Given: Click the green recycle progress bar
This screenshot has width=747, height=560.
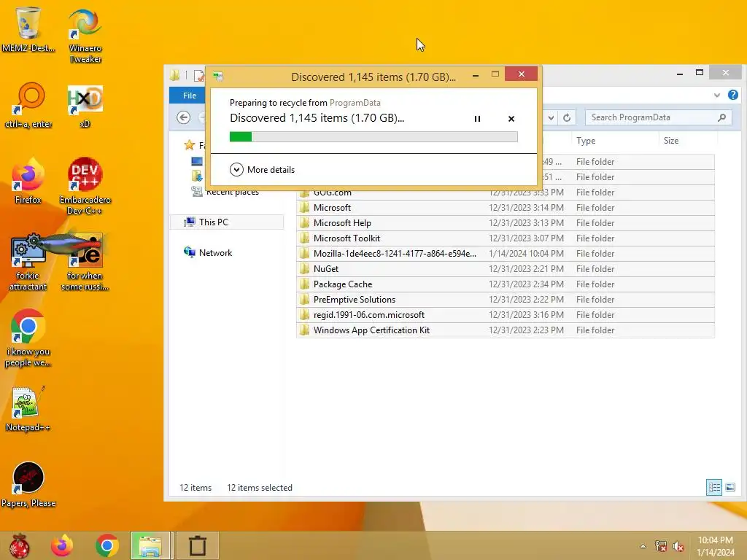Looking at the screenshot, I should click(x=373, y=137).
